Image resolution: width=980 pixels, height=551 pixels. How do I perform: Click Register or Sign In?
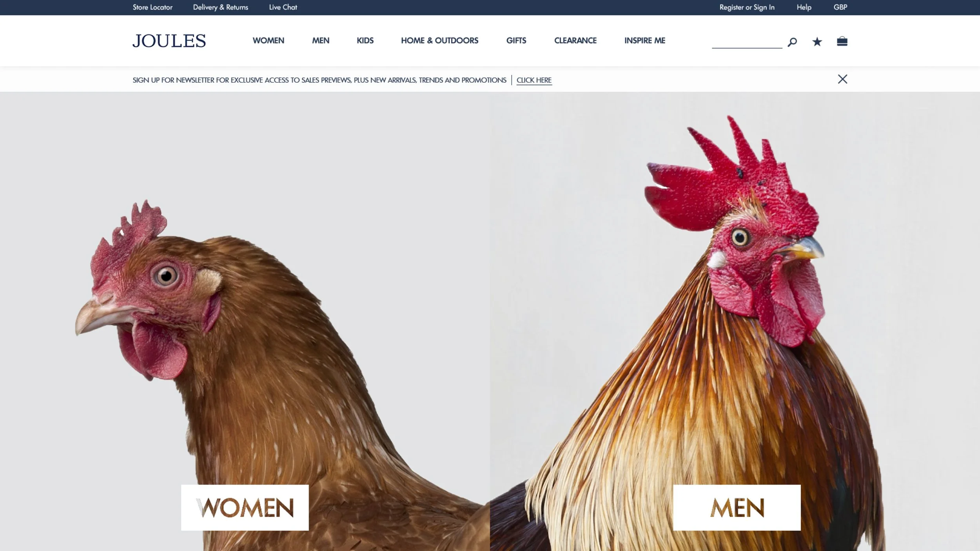pyautogui.click(x=747, y=7)
